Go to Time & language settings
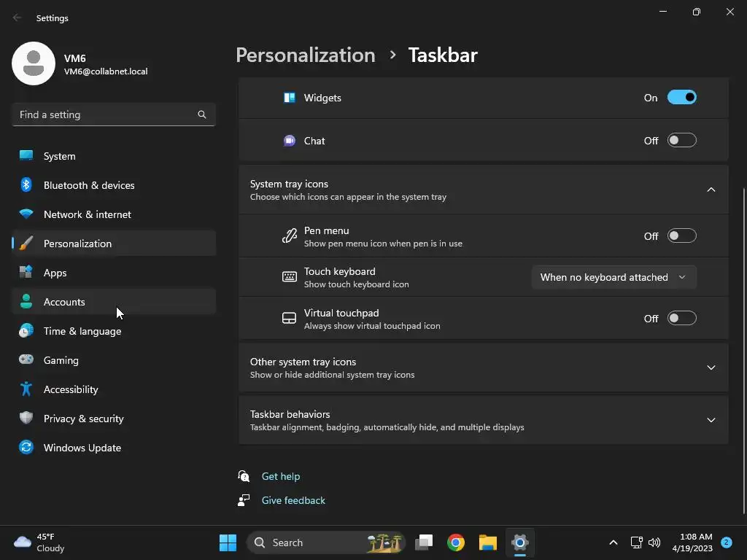The height and width of the screenshot is (560, 747). click(x=113, y=331)
